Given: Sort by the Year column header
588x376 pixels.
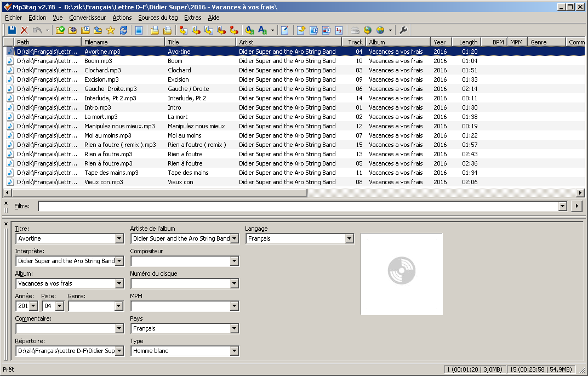Looking at the screenshot, I should pyautogui.click(x=441, y=42).
